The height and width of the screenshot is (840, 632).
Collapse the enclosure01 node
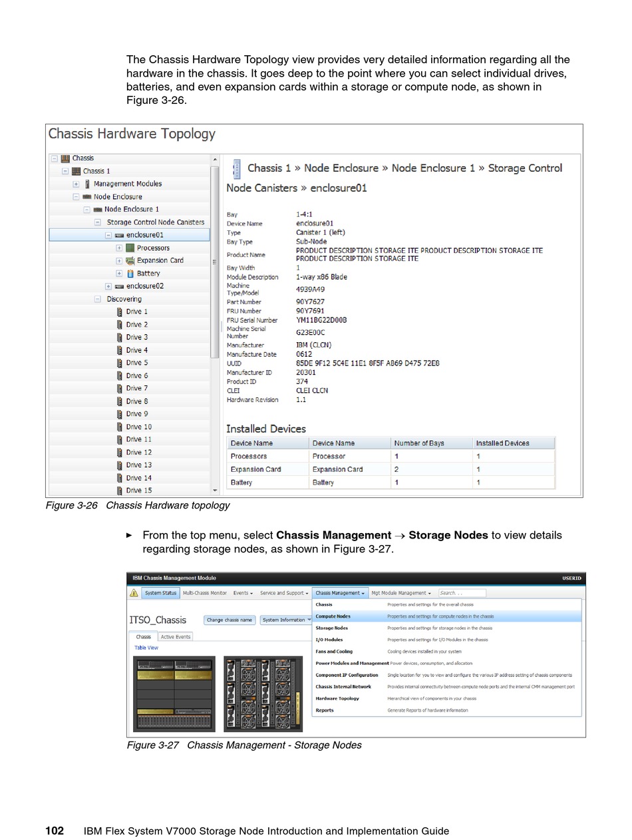[x=108, y=235]
